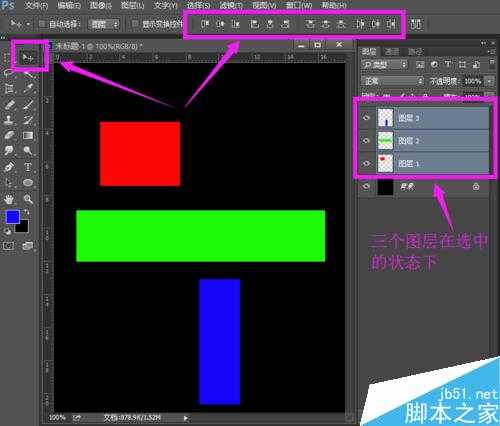Select the Pen tool

point(9,167)
